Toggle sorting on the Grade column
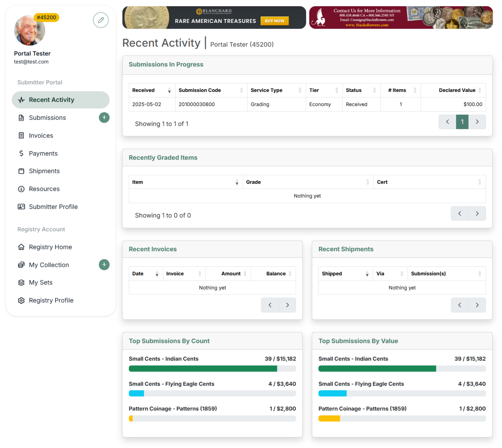The image size is (502, 448). coord(368,182)
